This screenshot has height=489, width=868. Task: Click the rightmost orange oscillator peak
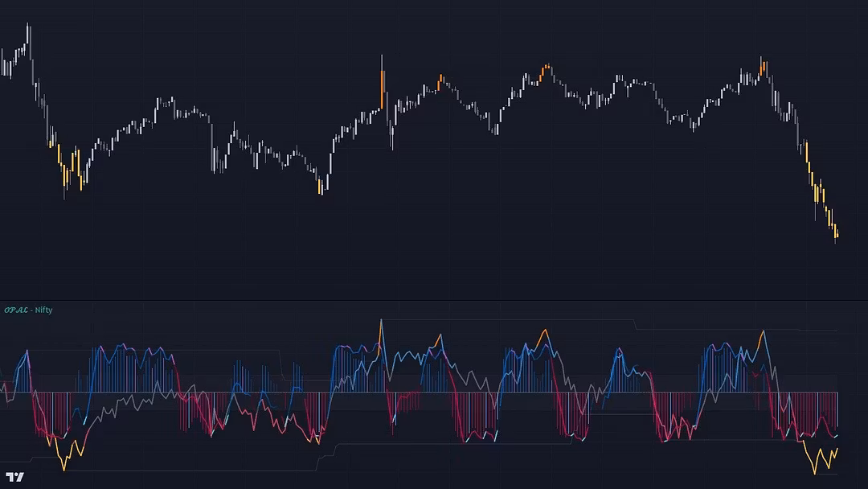(762, 331)
